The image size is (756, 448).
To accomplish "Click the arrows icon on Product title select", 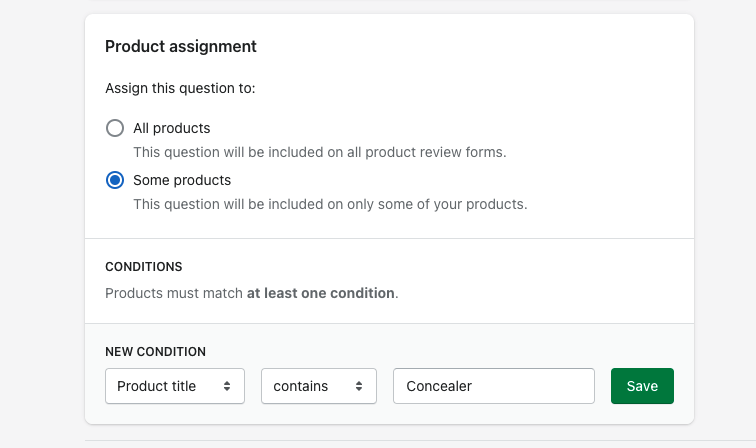I will coord(227,386).
